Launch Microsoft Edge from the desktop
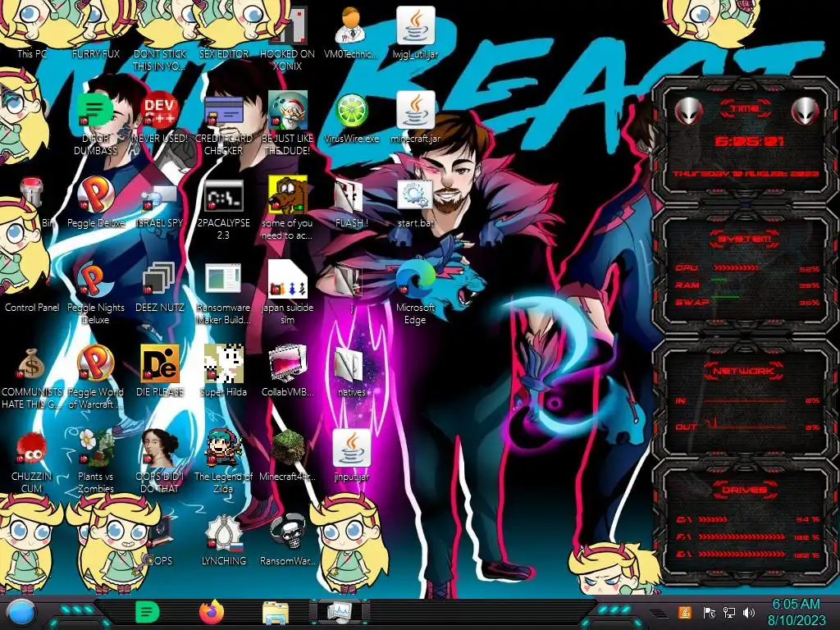The height and width of the screenshot is (630, 840). [416, 294]
